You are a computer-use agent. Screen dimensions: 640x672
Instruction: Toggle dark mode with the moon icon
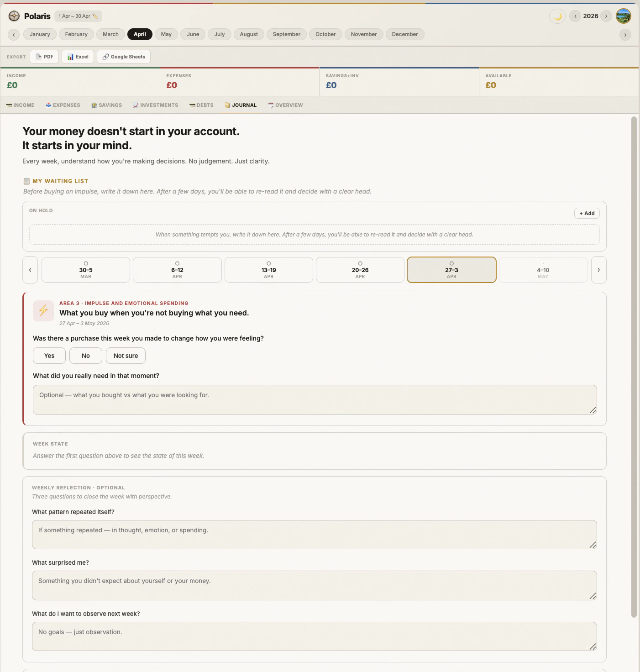click(x=557, y=16)
